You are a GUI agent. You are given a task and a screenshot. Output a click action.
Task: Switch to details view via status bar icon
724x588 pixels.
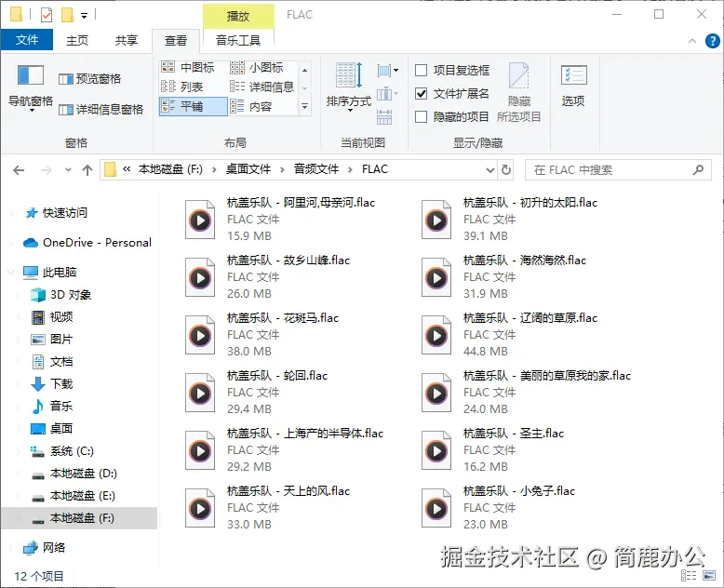(x=689, y=575)
